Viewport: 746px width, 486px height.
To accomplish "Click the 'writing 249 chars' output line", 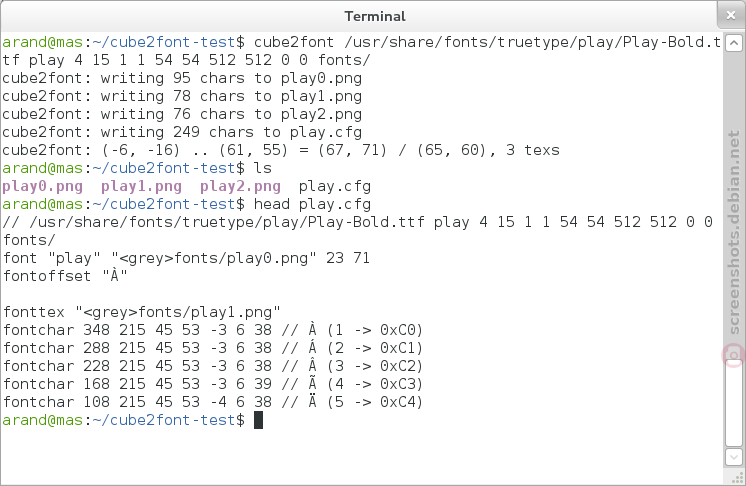I will tap(182, 132).
